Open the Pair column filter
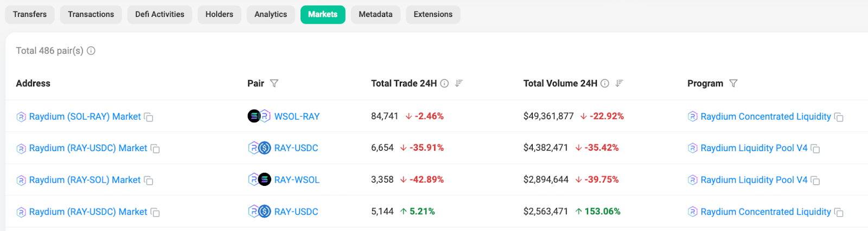The image size is (868, 231). click(275, 83)
